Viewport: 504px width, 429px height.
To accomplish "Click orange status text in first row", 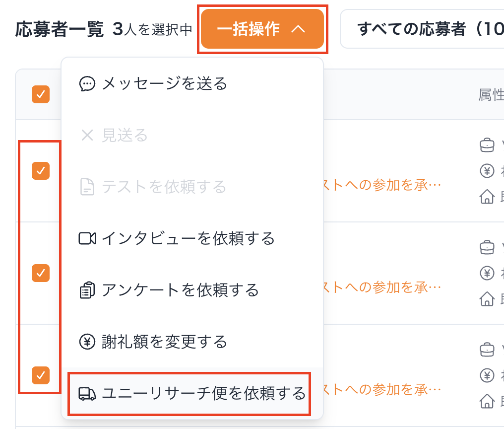I will [382, 185].
